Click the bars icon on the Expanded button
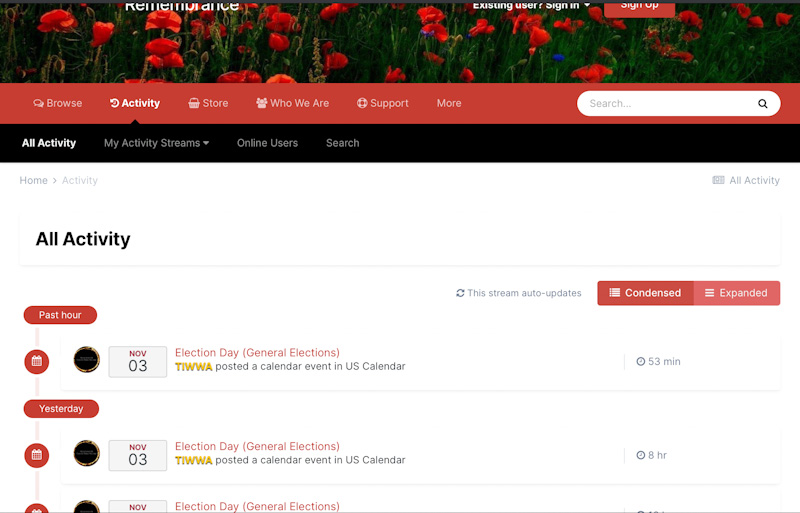 709,293
